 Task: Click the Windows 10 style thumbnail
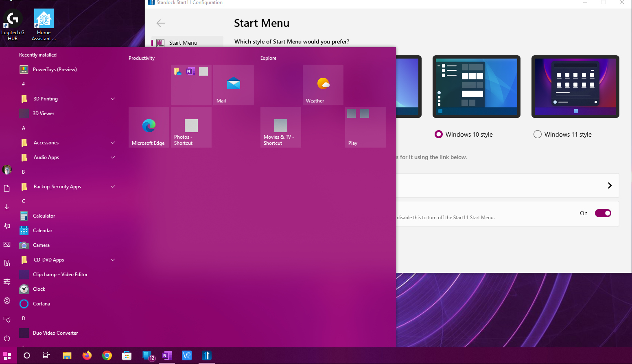(477, 87)
